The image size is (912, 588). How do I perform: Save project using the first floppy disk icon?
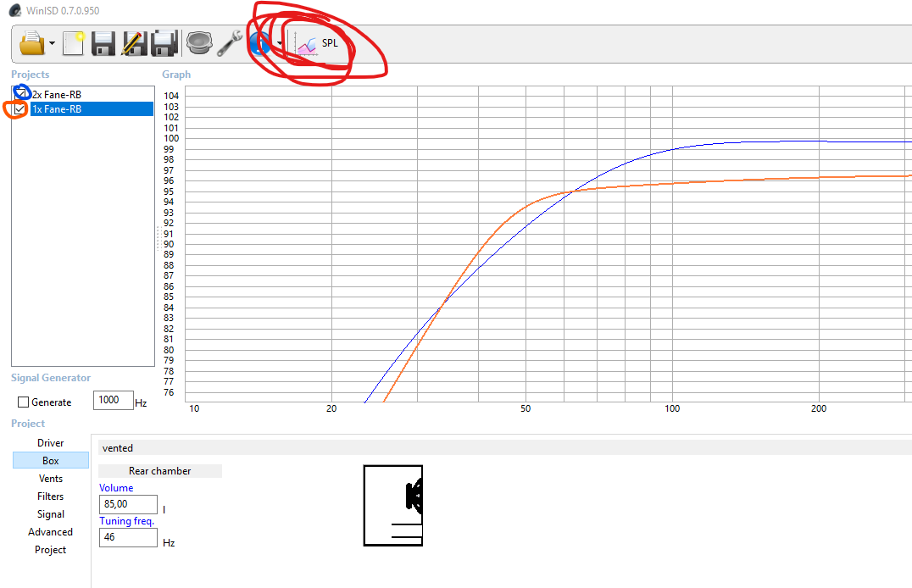(103, 43)
